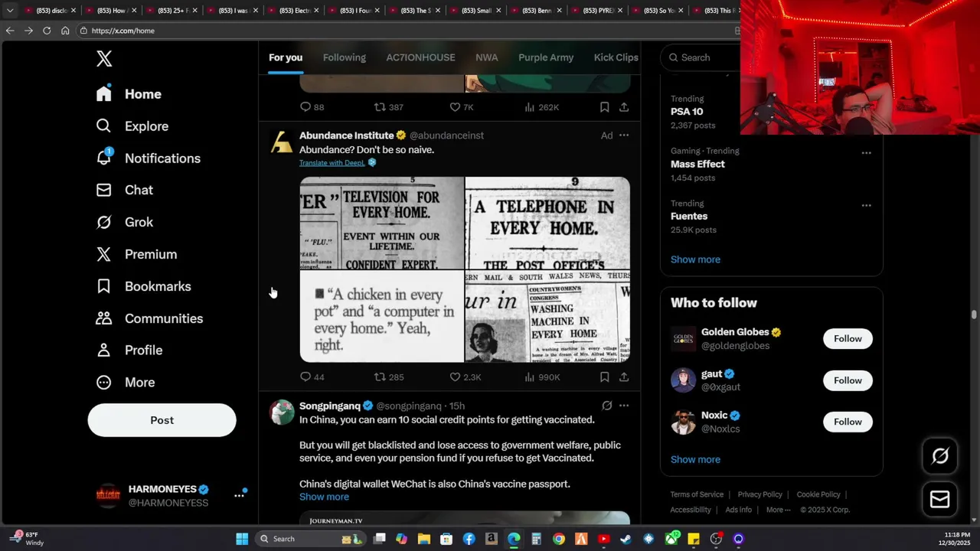View the 262K views on the top post
The width and height of the screenshot is (980, 551).
(542, 107)
